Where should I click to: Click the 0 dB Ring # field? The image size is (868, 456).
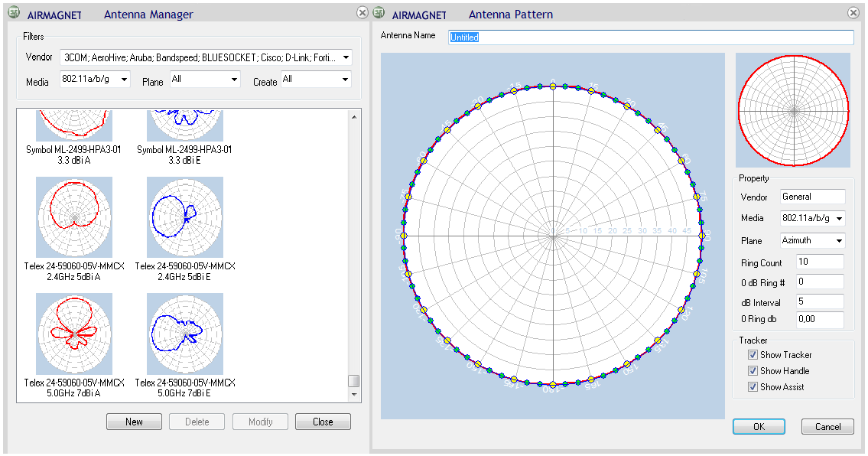tap(820, 282)
